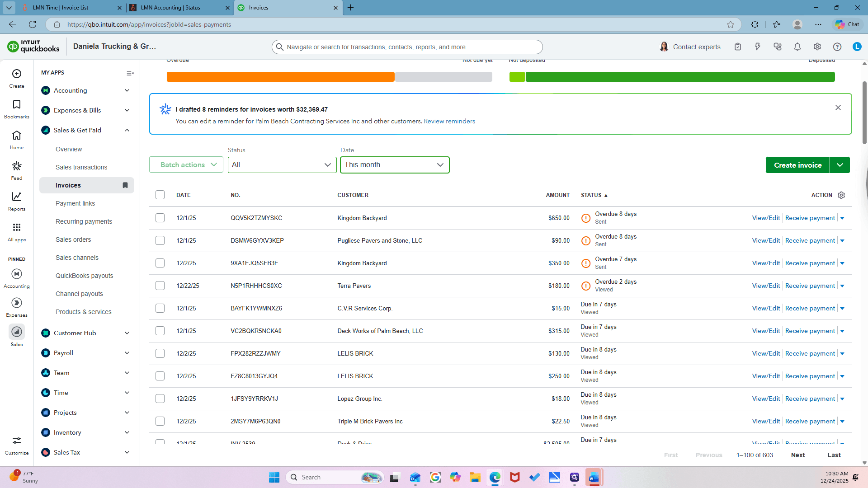Open action dropdown for Terra Pavers invoice

(842, 286)
